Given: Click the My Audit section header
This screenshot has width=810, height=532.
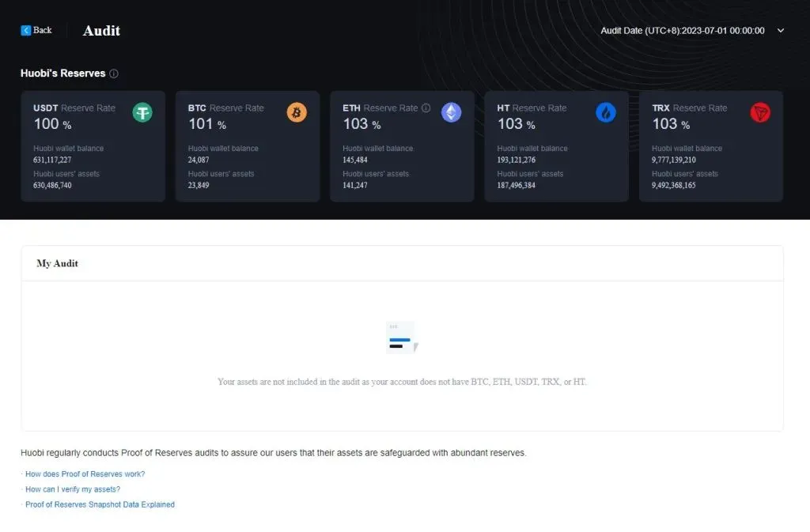Looking at the screenshot, I should click(x=57, y=263).
